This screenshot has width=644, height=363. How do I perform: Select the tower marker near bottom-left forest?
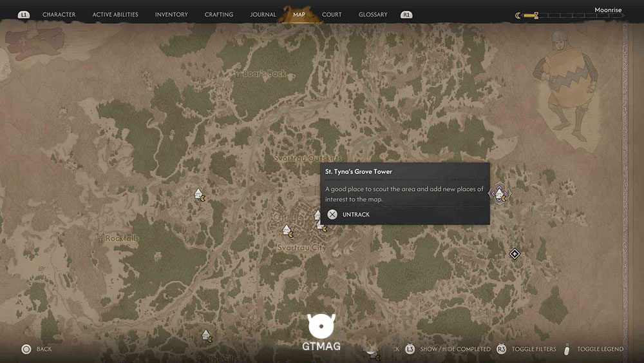[x=207, y=336]
